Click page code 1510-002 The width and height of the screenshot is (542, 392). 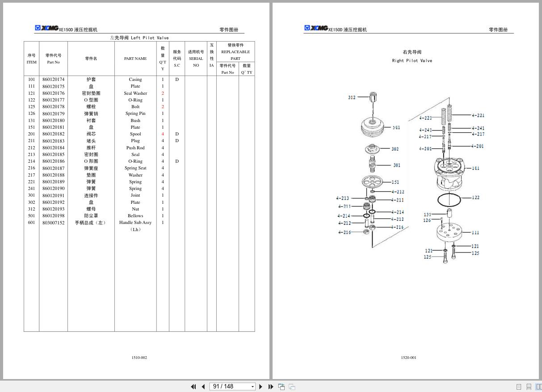pos(139,358)
